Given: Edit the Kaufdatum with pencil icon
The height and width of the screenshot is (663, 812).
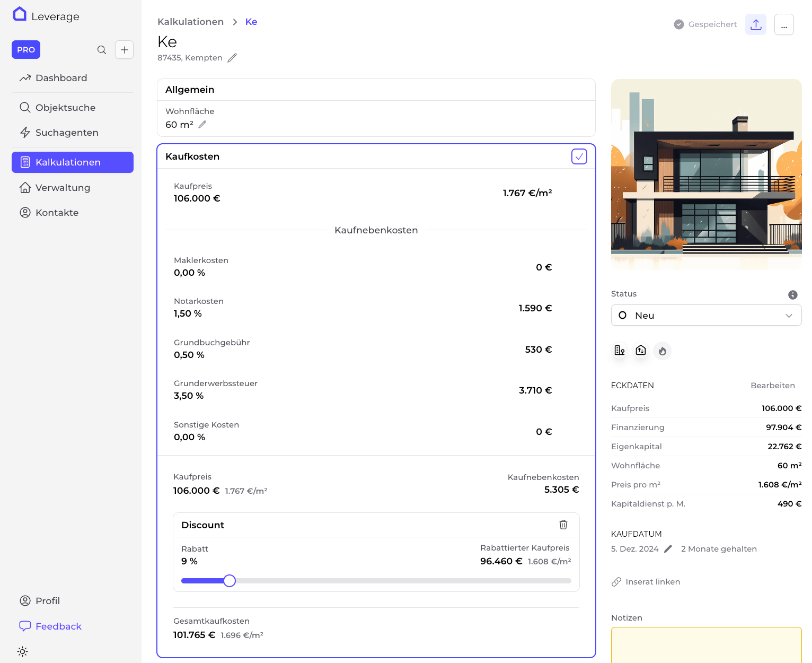Looking at the screenshot, I should (x=668, y=549).
